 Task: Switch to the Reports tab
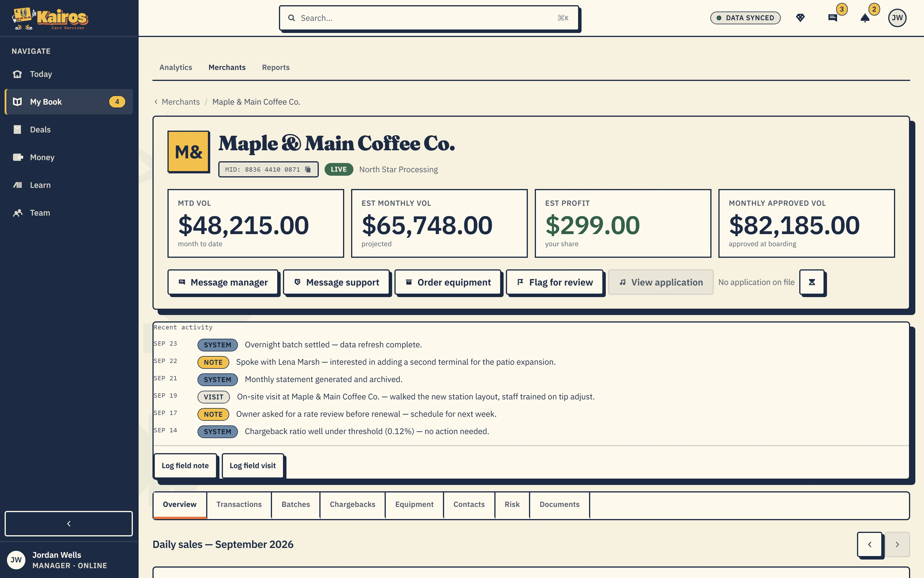[276, 67]
